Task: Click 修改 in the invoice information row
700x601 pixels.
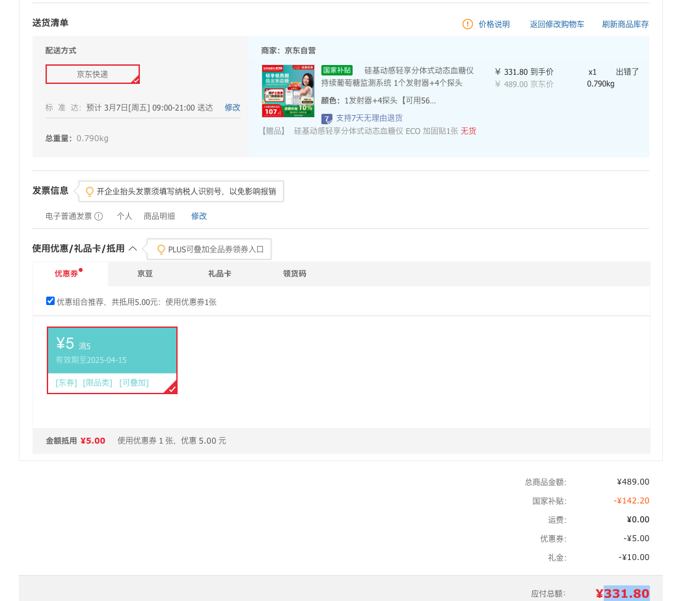Action: pos(198,216)
